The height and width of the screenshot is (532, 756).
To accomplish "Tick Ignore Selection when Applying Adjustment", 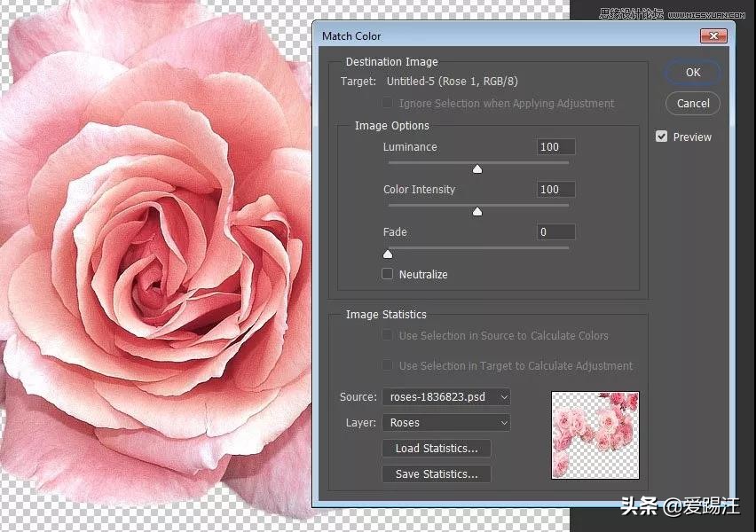I will pyautogui.click(x=388, y=104).
